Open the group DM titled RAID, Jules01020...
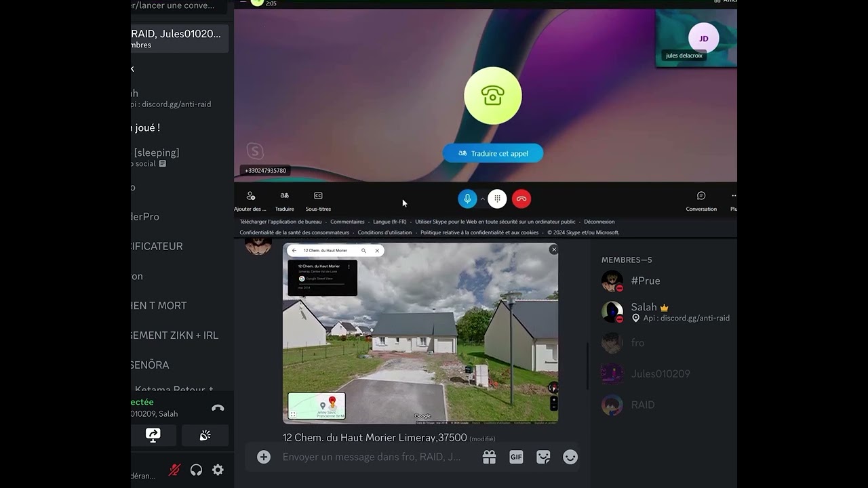Screen dimensions: 868x488 [180, 39]
